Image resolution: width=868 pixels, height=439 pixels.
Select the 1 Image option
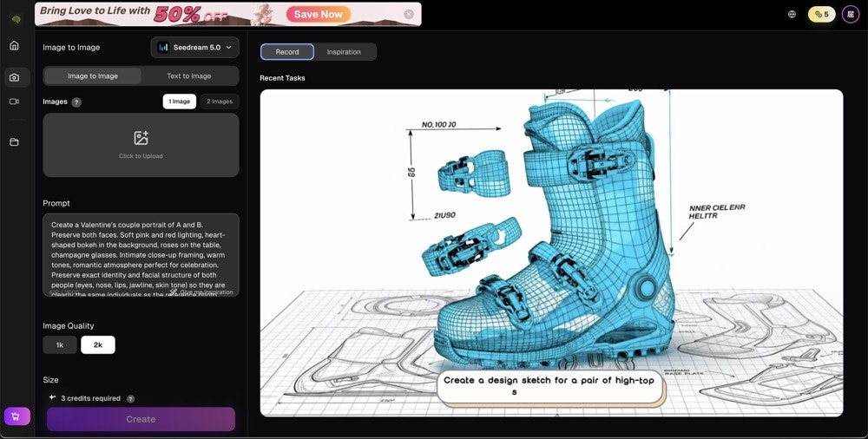tap(180, 102)
